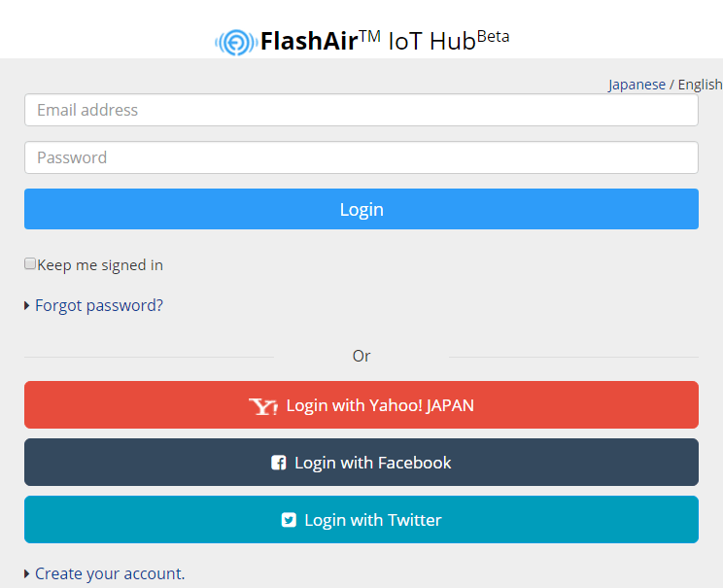Switch language to English
The width and height of the screenshot is (723, 588).
(x=700, y=85)
